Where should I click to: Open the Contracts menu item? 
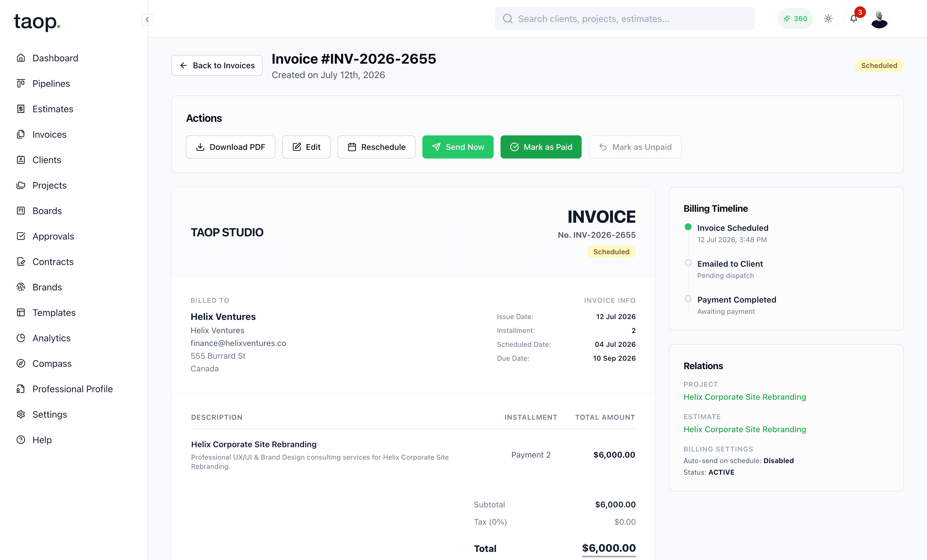coord(53,261)
